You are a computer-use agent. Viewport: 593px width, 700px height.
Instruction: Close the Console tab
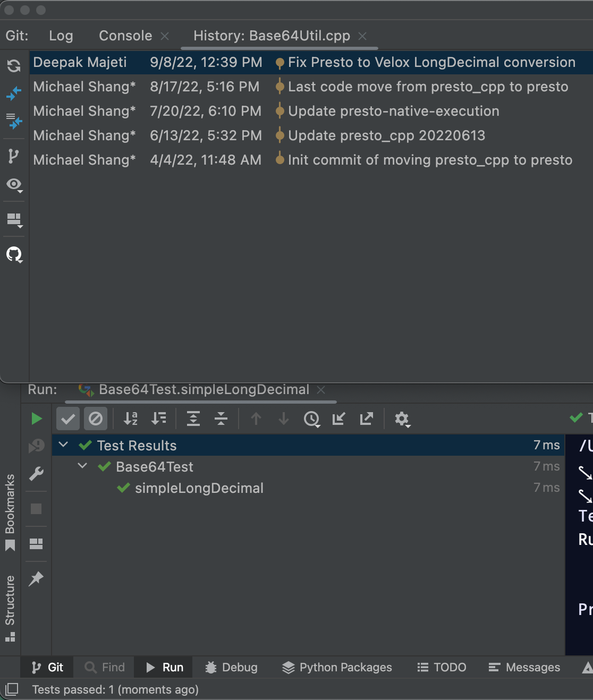coord(165,36)
